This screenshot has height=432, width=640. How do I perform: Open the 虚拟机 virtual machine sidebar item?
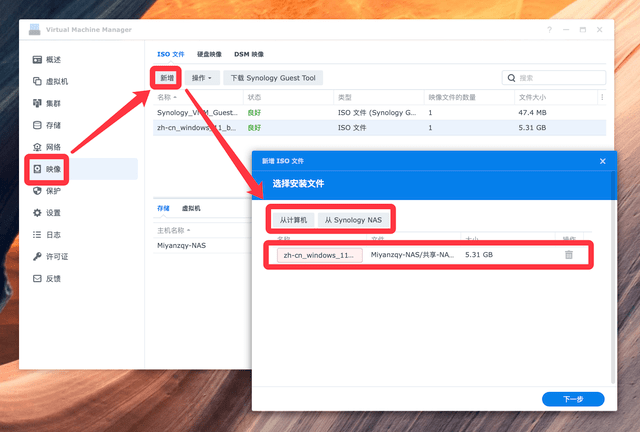tap(50, 81)
